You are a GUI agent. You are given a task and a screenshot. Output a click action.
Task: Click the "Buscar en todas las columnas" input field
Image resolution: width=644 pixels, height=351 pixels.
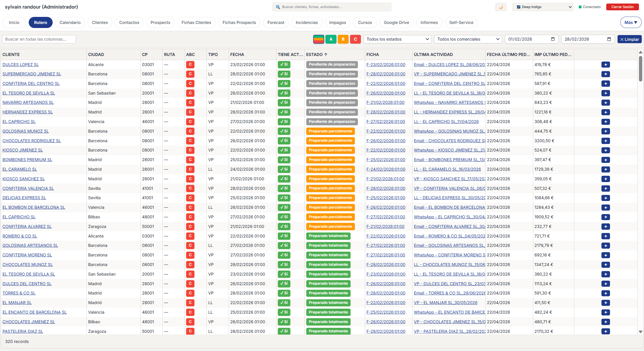[x=39, y=39]
